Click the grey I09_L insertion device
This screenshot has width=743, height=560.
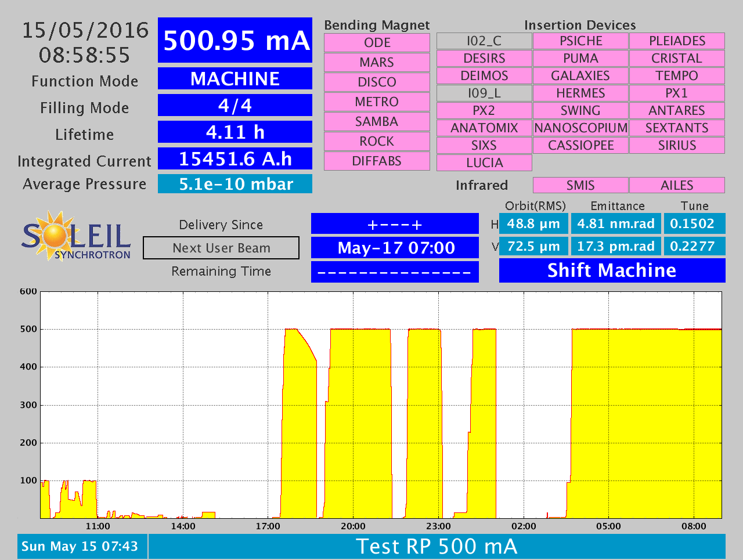click(484, 93)
